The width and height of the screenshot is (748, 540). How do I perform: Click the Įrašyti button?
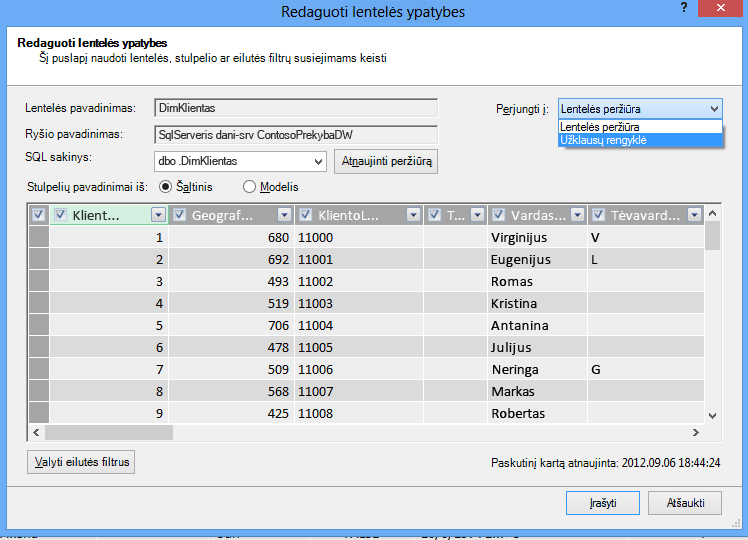(603, 503)
